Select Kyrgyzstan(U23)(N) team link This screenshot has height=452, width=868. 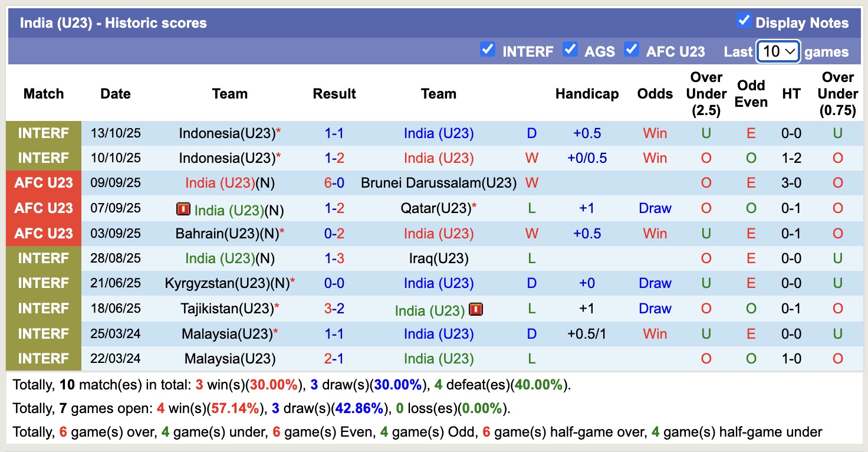tap(226, 283)
